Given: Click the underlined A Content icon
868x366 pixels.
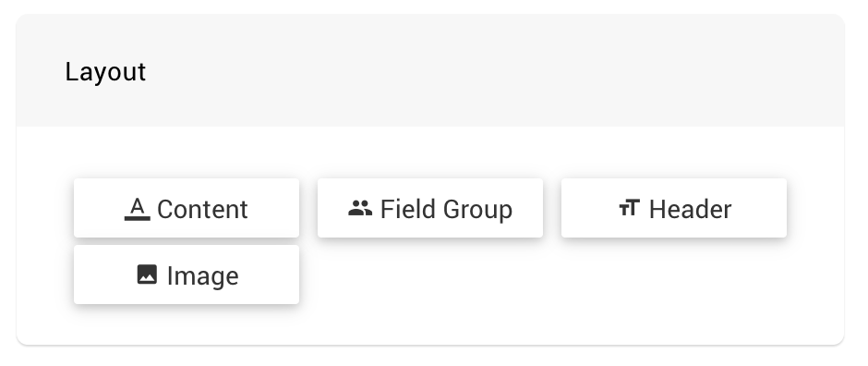Looking at the screenshot, I should [138, 209].
